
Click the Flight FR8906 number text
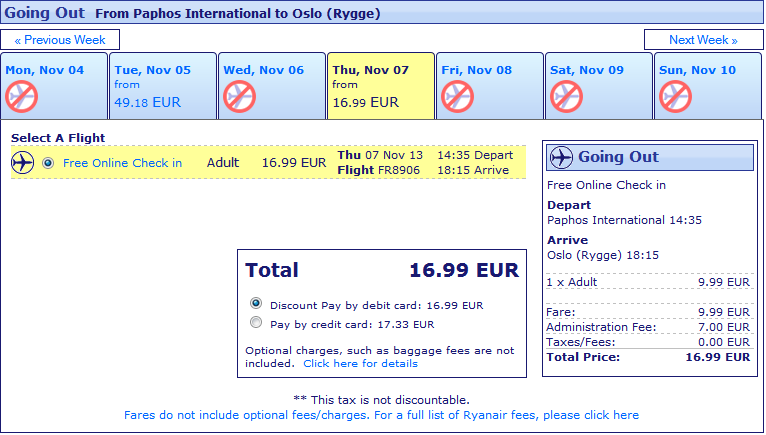379,170
